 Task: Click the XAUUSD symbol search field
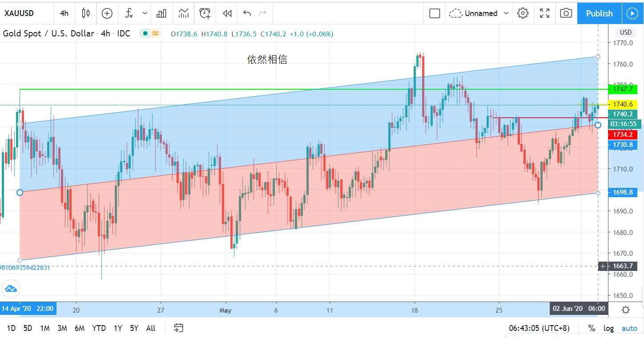(x=24, y=13)
